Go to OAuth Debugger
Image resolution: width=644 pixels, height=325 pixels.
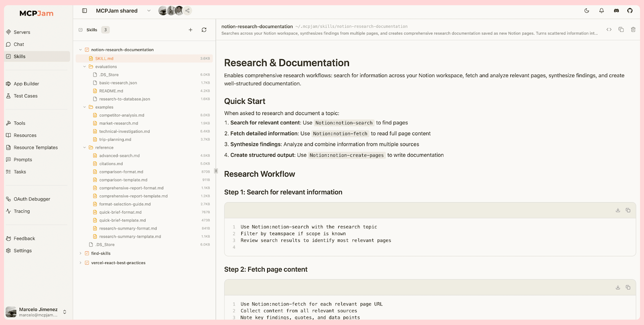[32, 199]
